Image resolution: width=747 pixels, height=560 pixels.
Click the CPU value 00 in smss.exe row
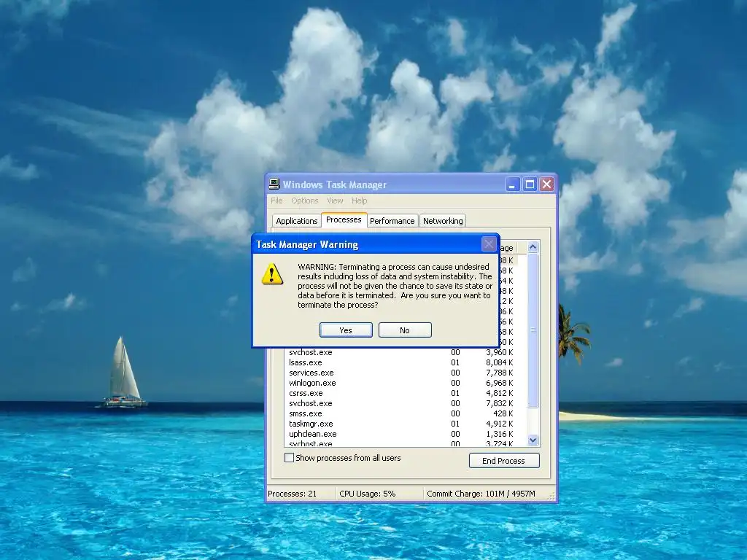[455, 414]
